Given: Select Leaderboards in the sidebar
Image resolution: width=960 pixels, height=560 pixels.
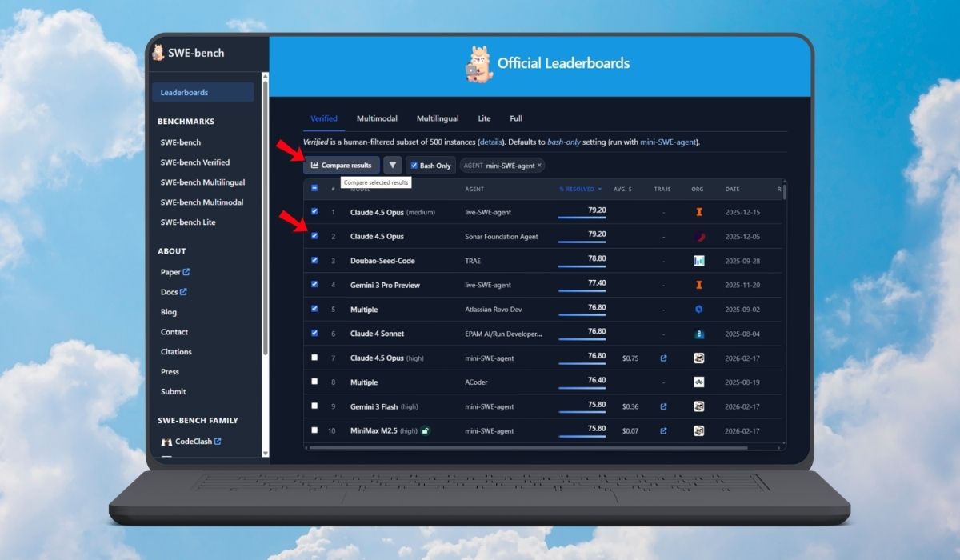Looking at the screenshot, I should click(202, 92).
